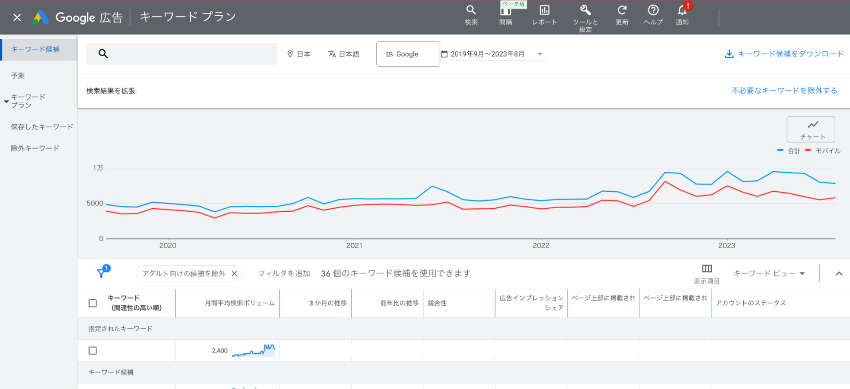Tick the select-all checkbox in table header
850x389 pixels.
93,303
